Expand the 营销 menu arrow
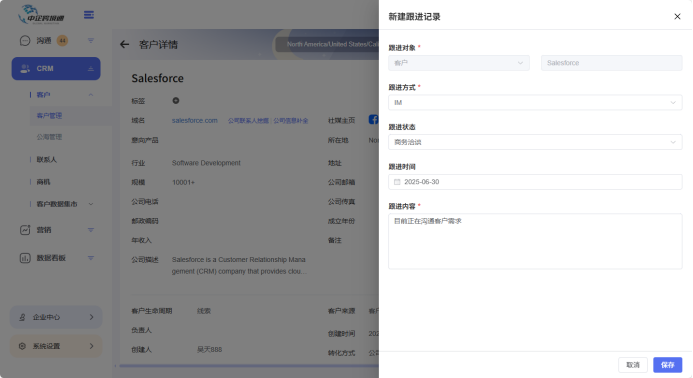The height and width of the screenshot is (378, 693). coord(91,230)
